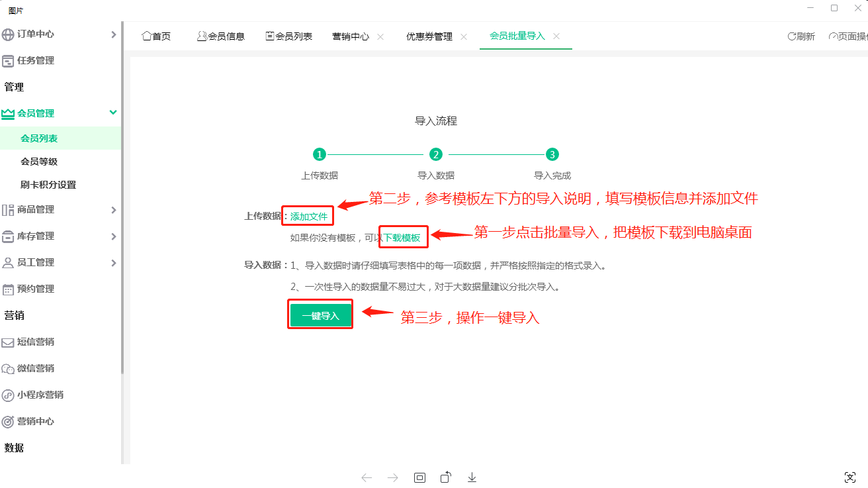Click the 营销中心 target icon in sidebar
Viewport: 868px width, 488px height.
pyautogui.click(x=8, y=422)
